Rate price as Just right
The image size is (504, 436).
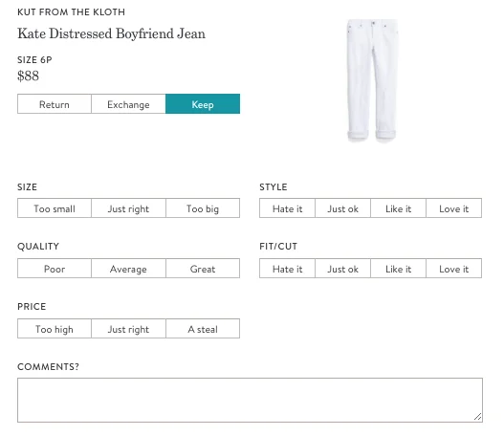[x=128, y=328]
